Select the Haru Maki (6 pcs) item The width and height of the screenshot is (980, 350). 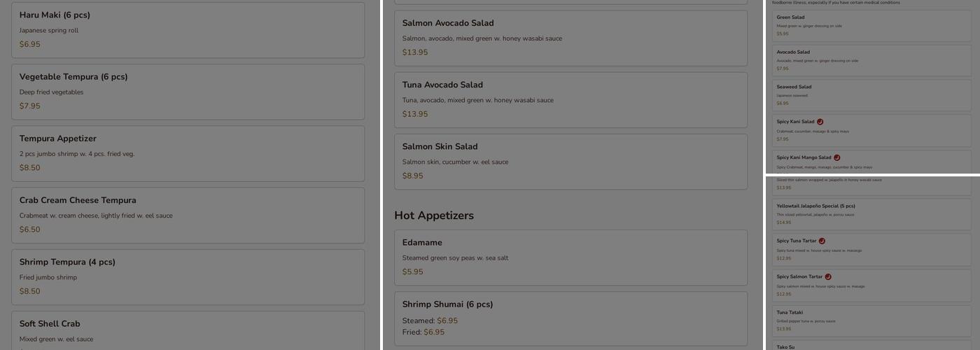click(x=188, y=29)
